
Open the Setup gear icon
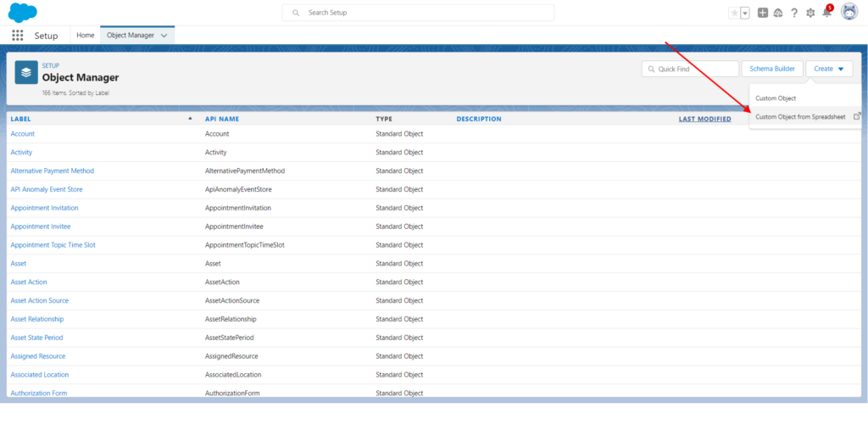(x=810, y=13)
